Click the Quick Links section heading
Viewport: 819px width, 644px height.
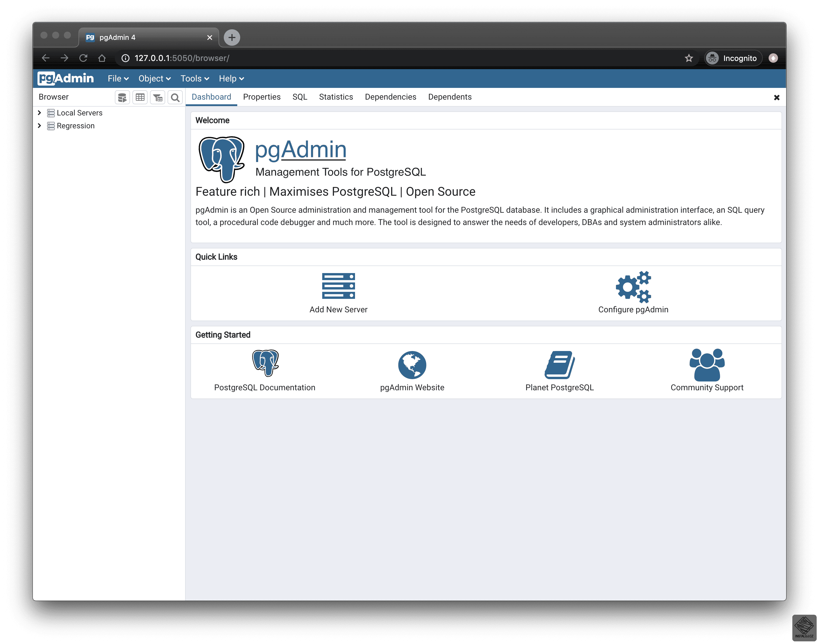pos(216,257)
